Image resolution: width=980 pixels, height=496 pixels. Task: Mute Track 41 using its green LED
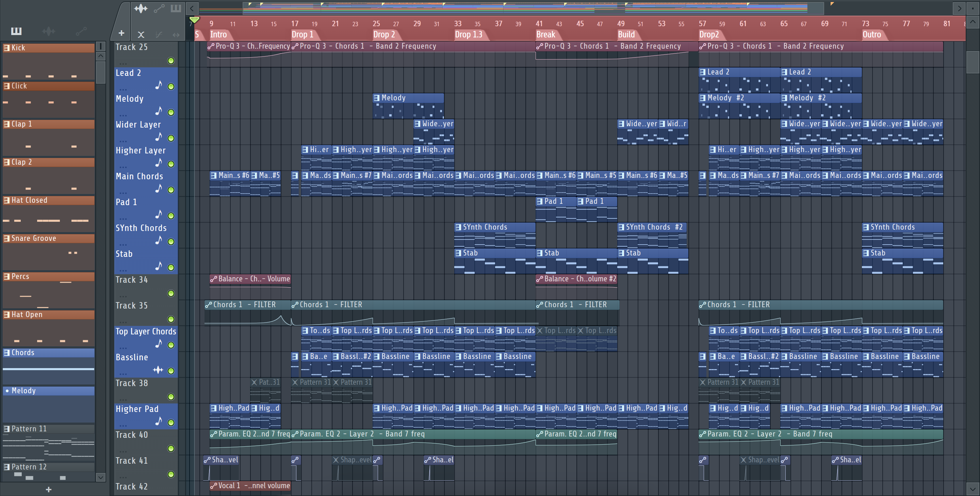pyautogui.click(x=171, y=475)
